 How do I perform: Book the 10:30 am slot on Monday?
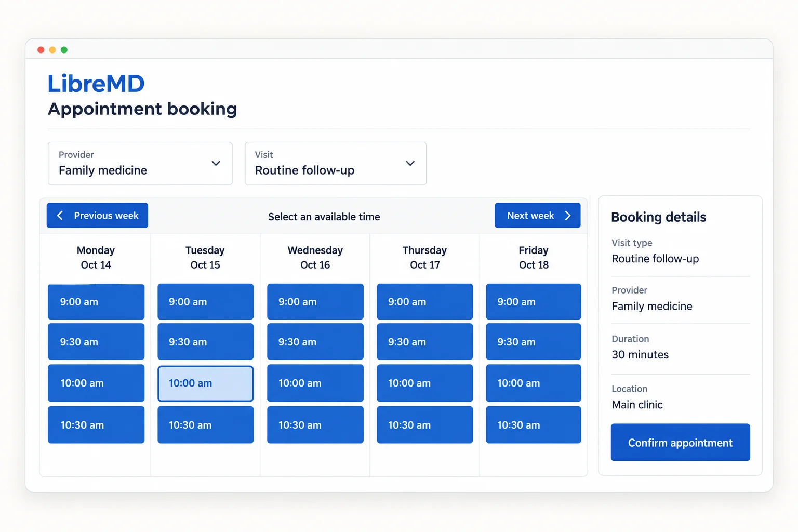96,424
